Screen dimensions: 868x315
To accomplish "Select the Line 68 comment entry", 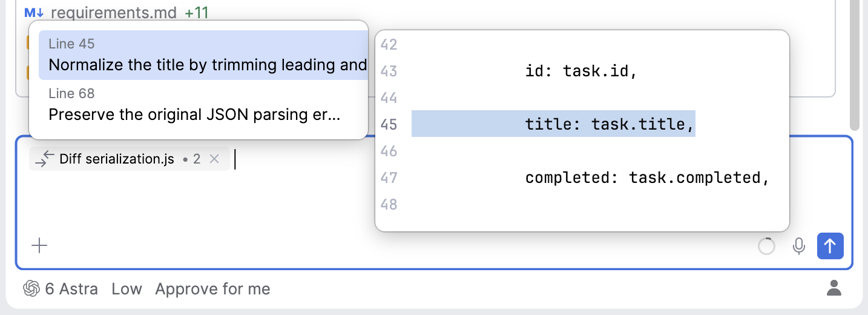I will (199, 105).
